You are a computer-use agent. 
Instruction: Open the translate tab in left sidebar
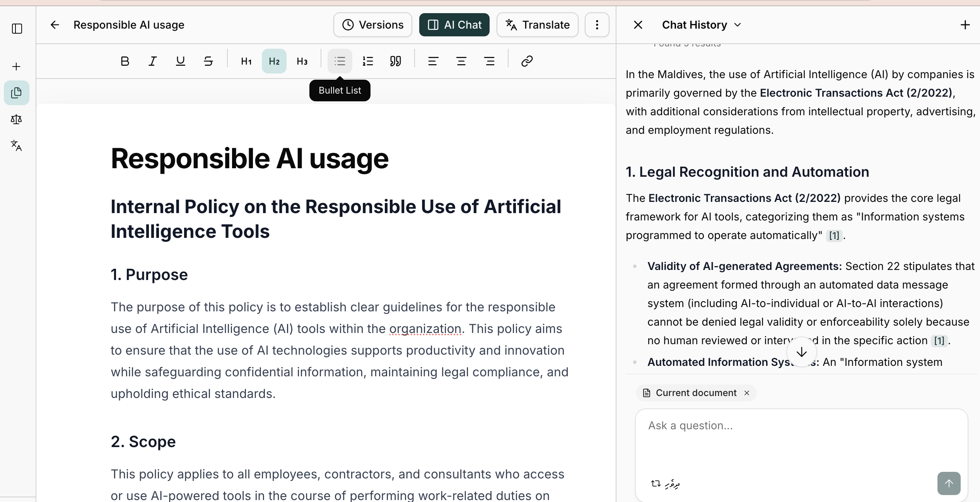16,146
